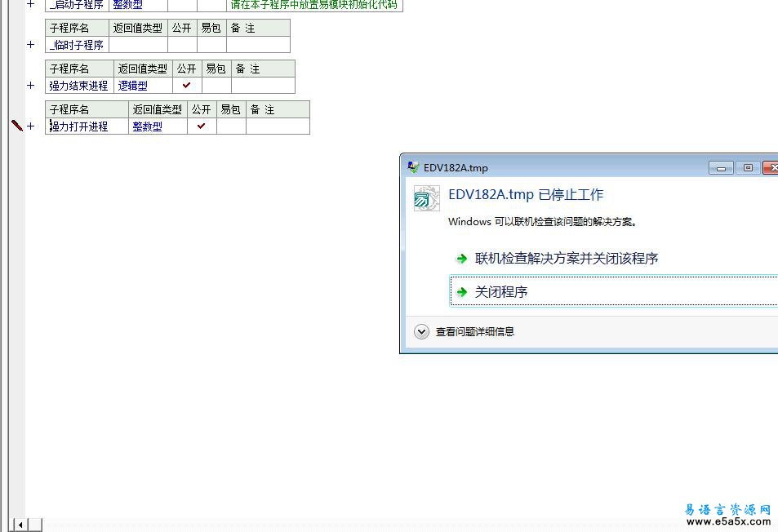Click 易包 cell of 强力结束进程
Screen dimensions: 778x532
(x=216, y=86)
